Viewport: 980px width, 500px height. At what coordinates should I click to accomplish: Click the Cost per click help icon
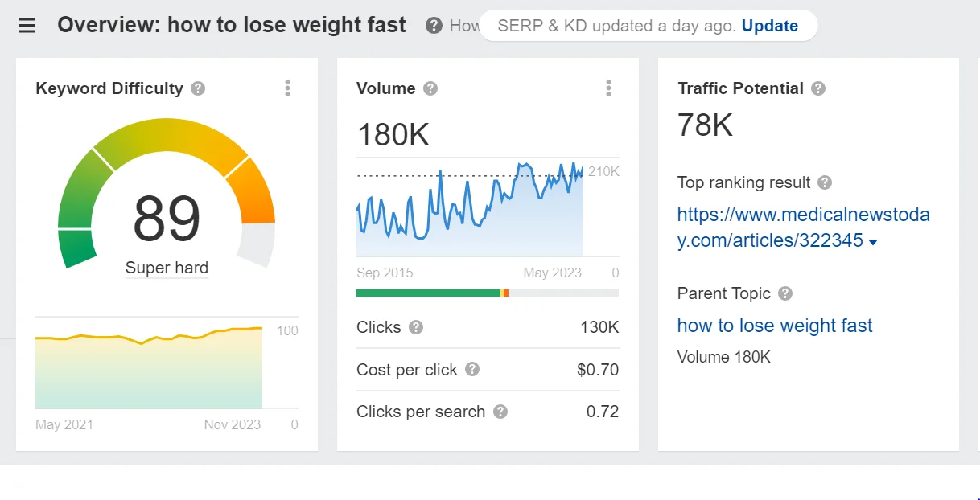point(472,371)
